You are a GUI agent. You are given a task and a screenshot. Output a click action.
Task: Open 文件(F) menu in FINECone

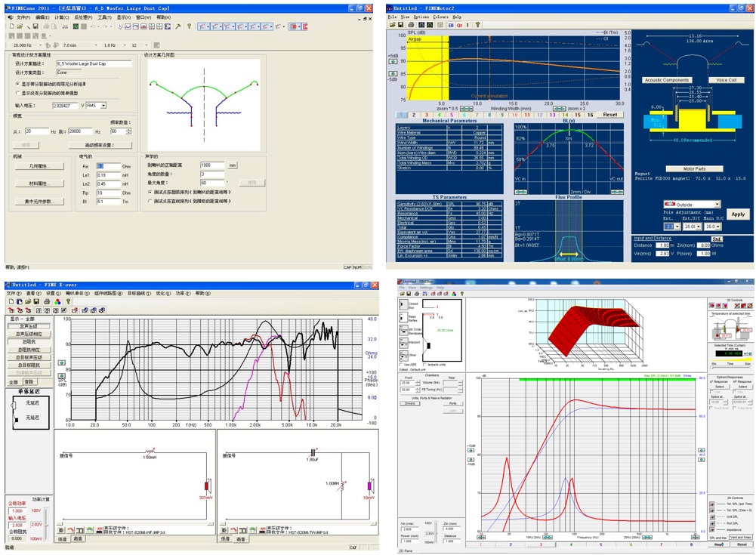point(23,17)
